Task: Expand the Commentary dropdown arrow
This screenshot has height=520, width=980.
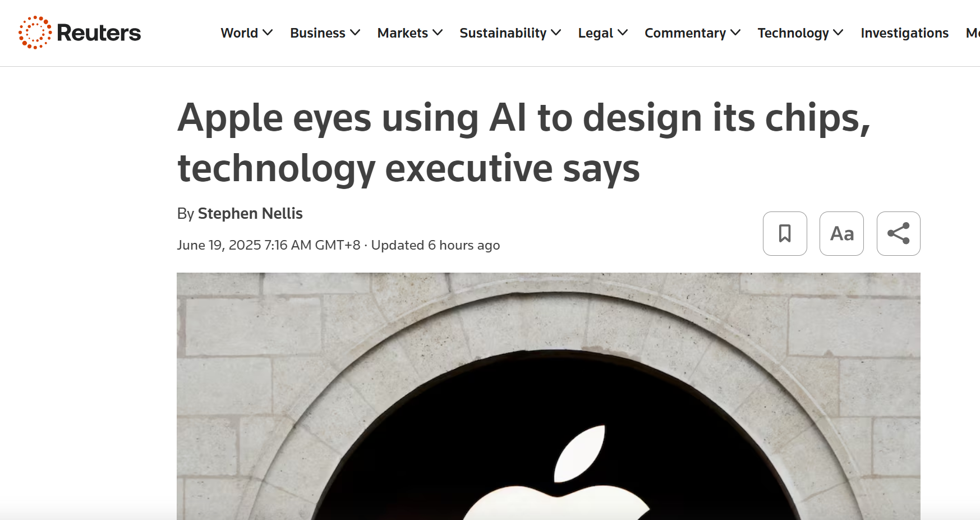Action: click(x=735, y=33)
